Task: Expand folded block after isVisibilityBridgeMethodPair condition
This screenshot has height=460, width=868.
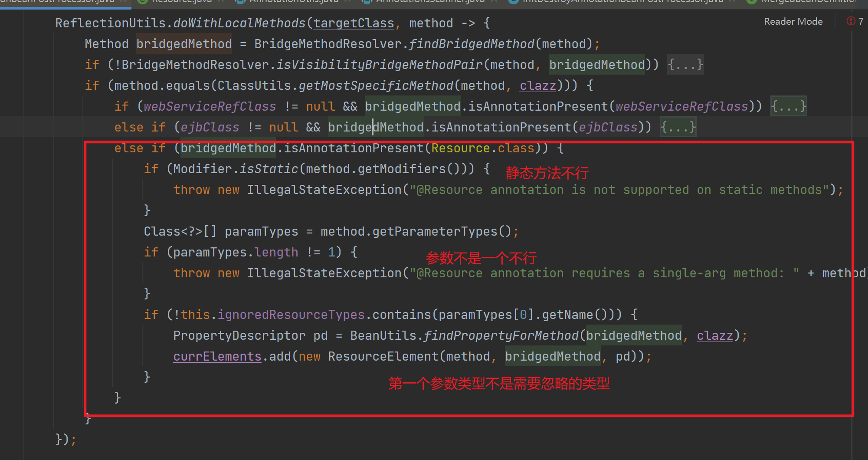Action: click(x=685, y=65)
